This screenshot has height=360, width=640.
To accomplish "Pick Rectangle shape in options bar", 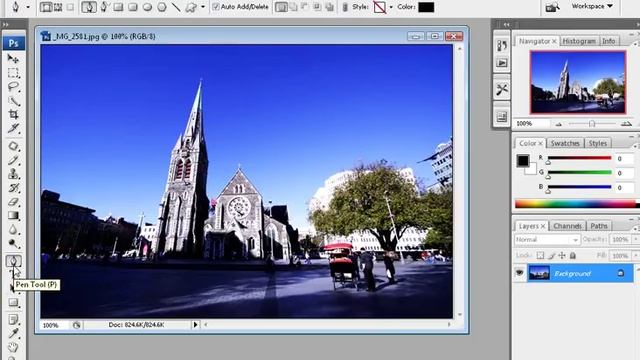I will click(118, 7).
